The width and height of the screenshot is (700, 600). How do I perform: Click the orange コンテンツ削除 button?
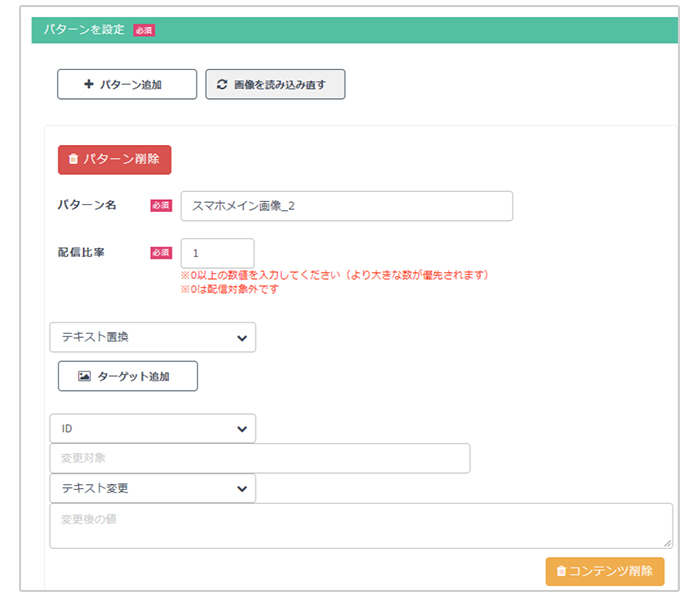pyautogui.click(x=605, y=571)
